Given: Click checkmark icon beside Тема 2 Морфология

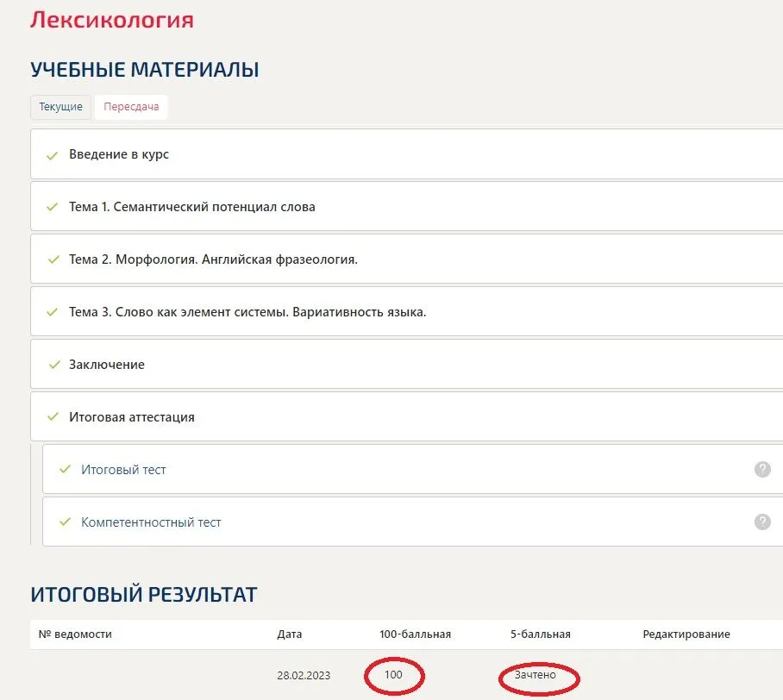Looking at the screenshot, I should pos(52,259).
